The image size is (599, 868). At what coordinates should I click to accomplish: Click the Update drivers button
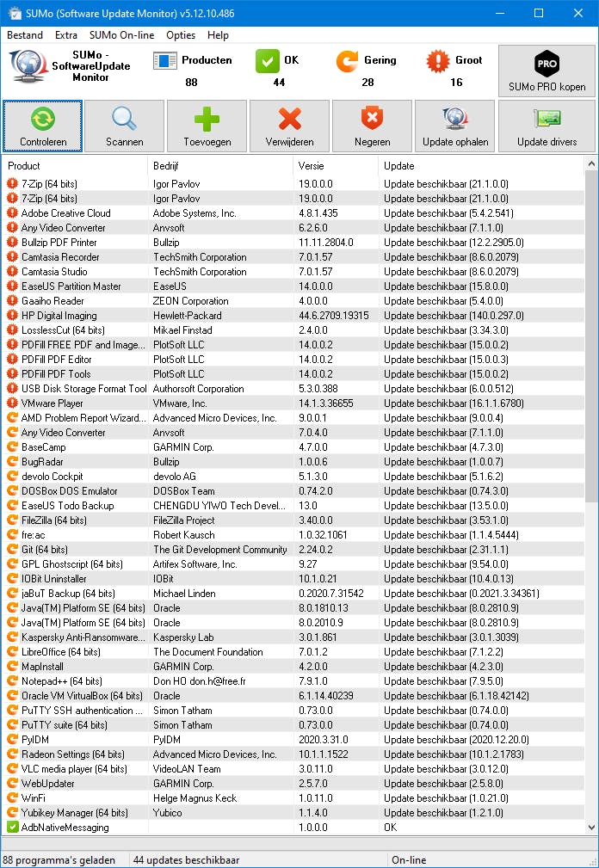[547, 126]
